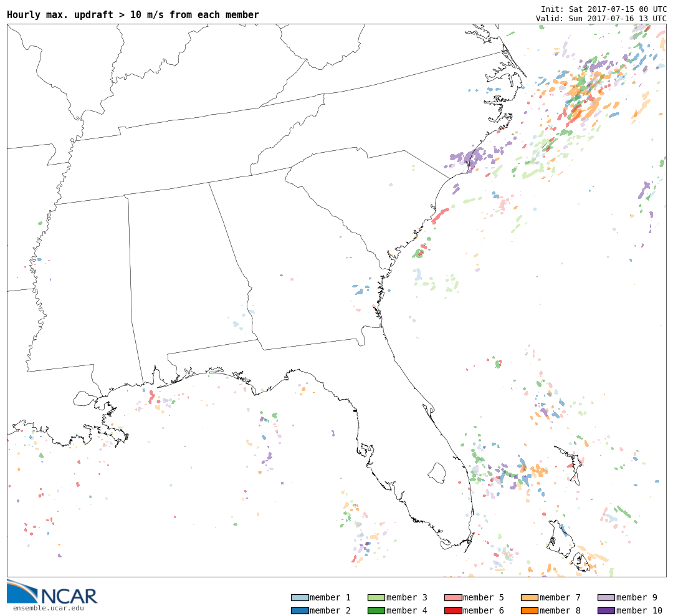
Task: Click the 'member 7' legend label
Action: coord(560,597)
